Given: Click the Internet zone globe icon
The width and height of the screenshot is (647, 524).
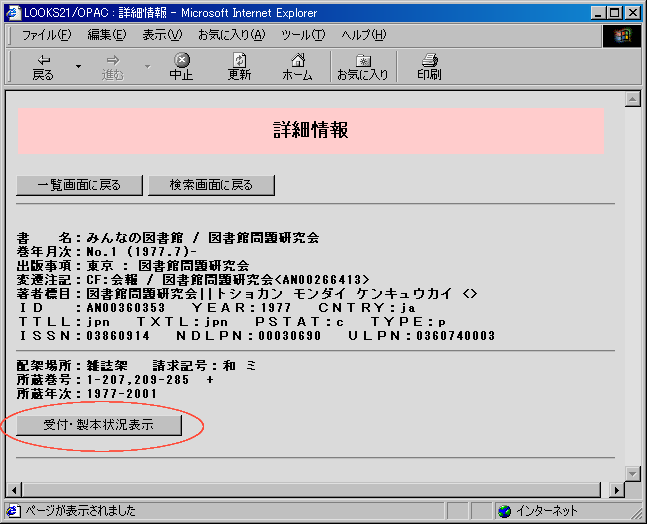Looking at the screenshot, I should click(504, 511).
